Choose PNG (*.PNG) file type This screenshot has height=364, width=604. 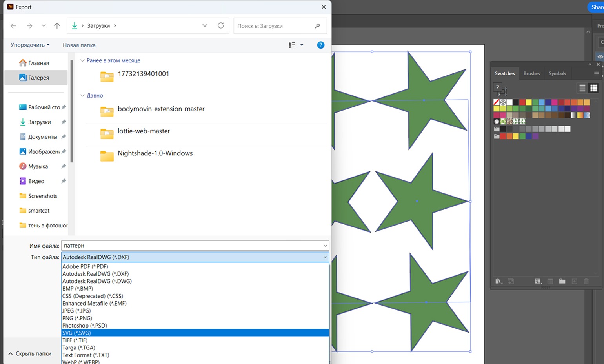coord(195,318)
